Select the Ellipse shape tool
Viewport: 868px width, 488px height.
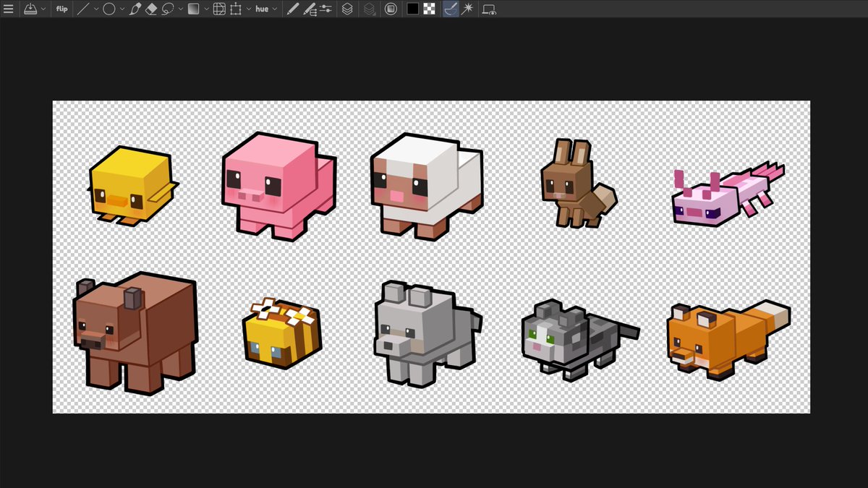click(x=109, y=9)
